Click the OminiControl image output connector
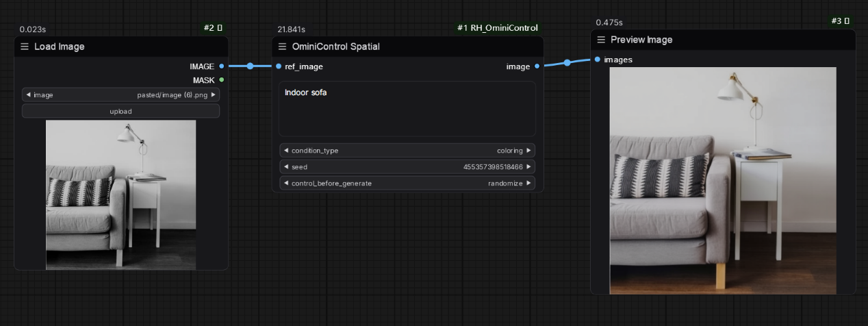 pyautogui.click(x=537, y=66)
